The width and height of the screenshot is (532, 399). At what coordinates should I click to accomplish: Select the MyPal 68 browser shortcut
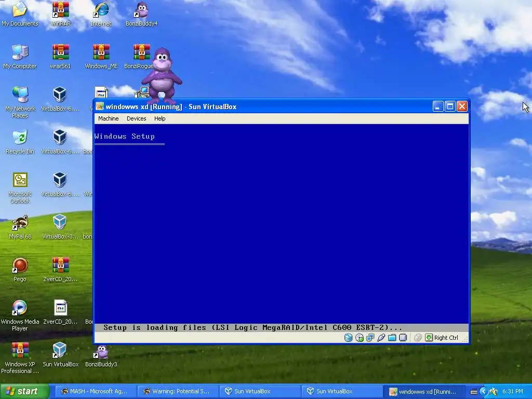[20, 227]
